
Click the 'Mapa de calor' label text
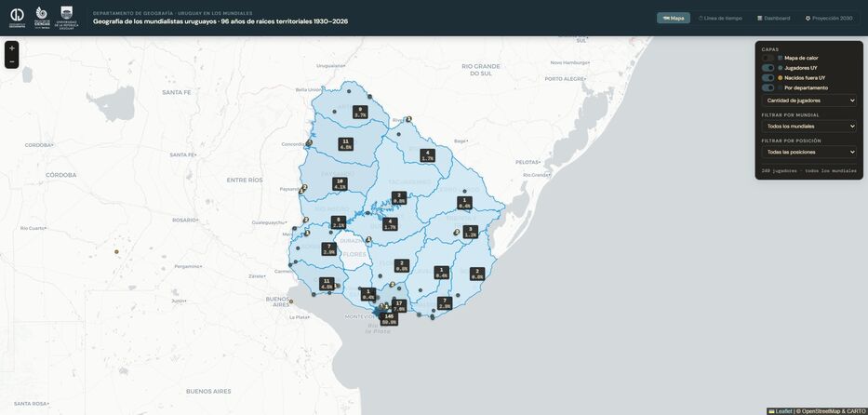[x=801, y=58]
